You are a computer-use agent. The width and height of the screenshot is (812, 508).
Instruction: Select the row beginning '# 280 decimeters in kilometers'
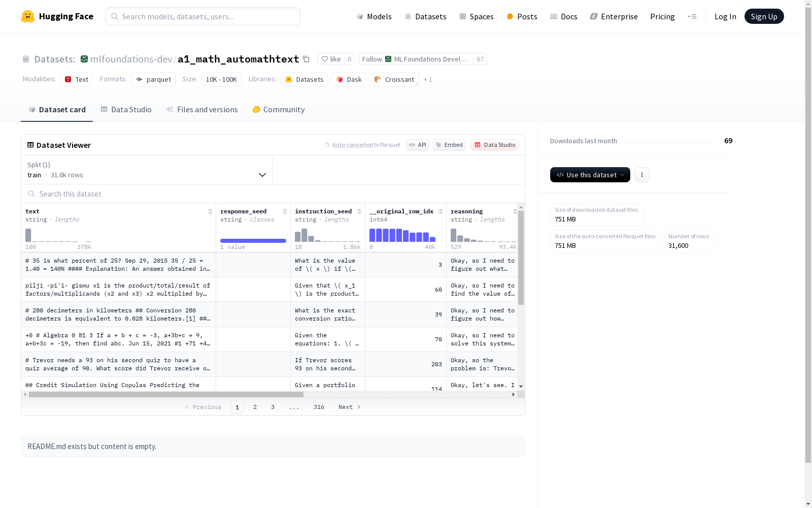269,314
